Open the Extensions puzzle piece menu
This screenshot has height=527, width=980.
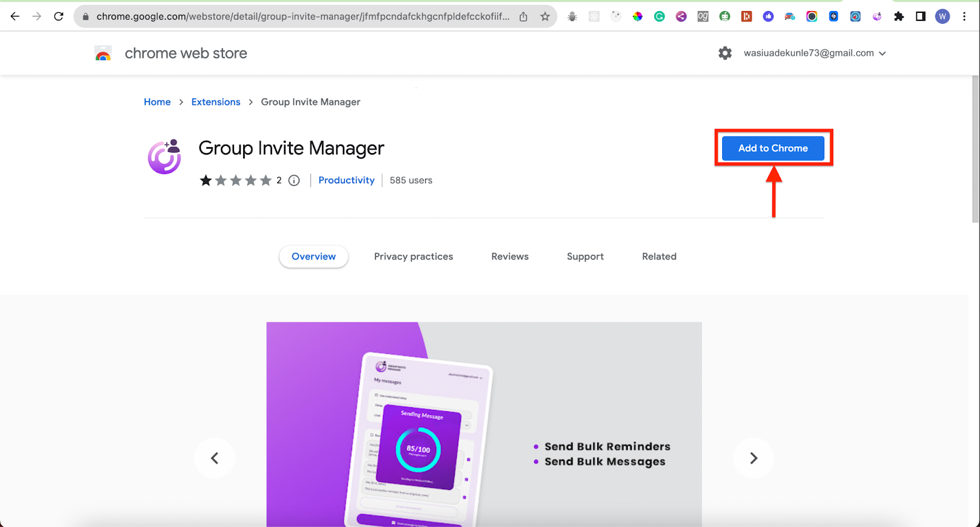899,17
